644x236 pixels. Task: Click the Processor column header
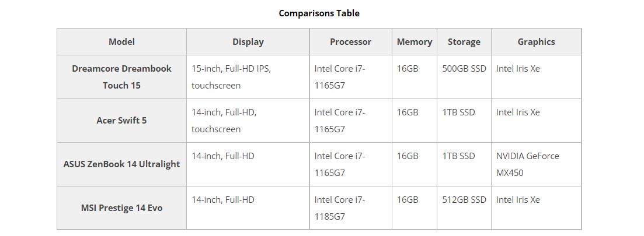(350, 41)
